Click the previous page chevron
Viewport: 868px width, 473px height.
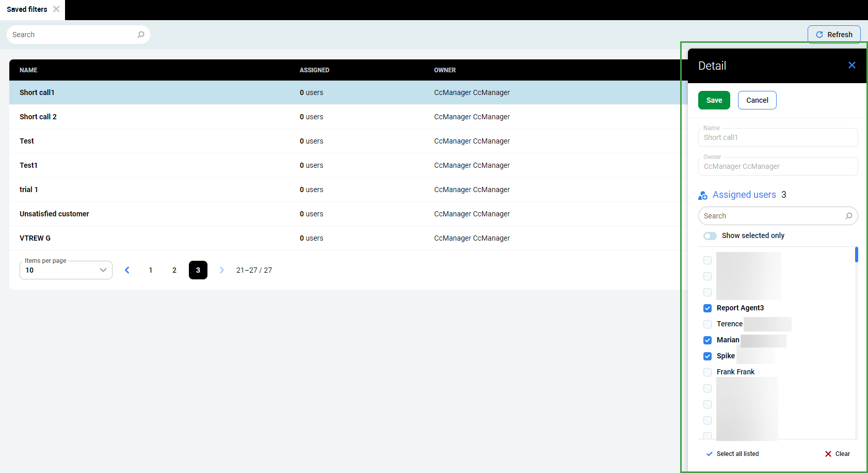127,270
